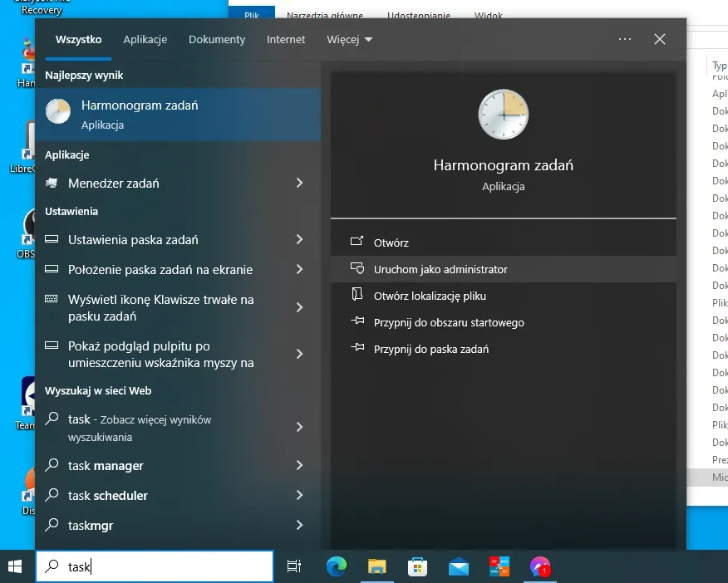Open the Internet search filter tab
The width and height of the screenshot is (728, 583).
click(x=286, y=39)
